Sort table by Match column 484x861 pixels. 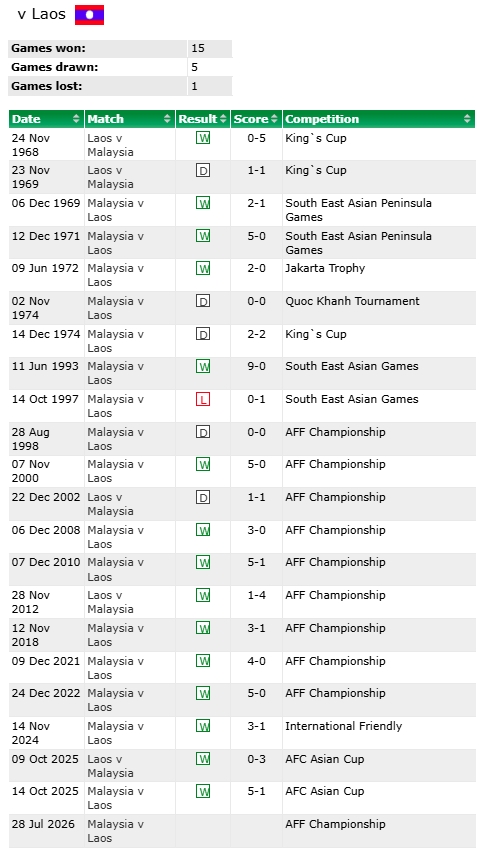click(x=130, y=119)
